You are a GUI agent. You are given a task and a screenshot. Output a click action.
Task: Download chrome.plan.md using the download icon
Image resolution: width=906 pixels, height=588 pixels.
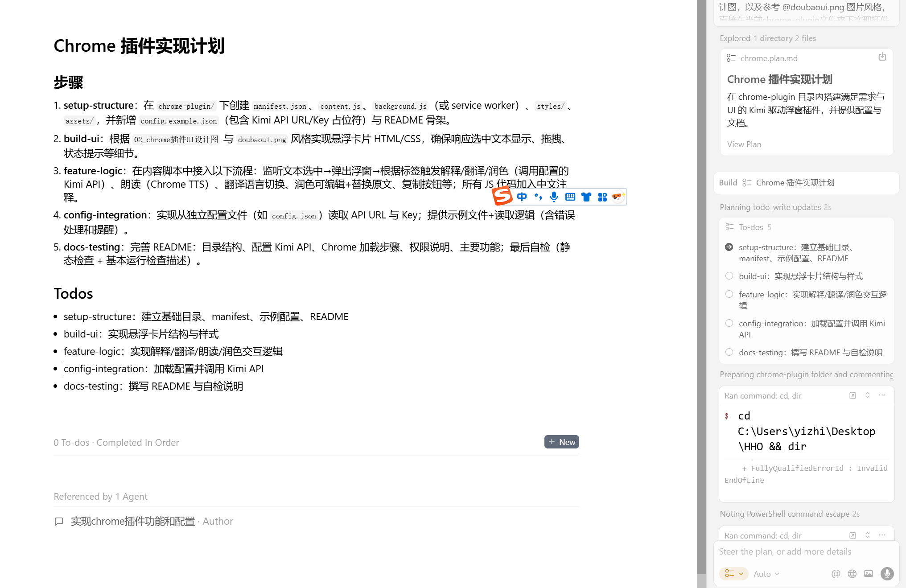coord(882,57)
